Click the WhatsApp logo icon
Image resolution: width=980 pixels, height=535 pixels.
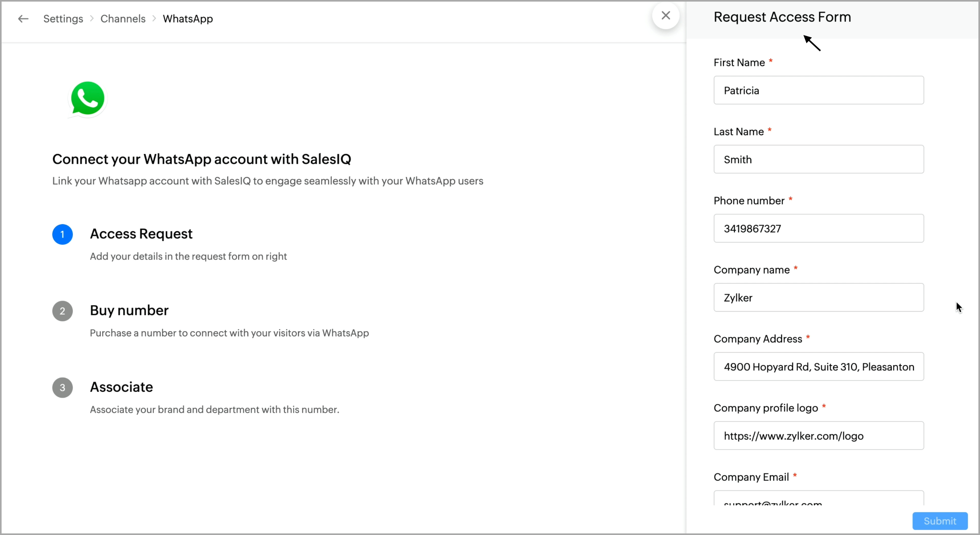[87, 99]
